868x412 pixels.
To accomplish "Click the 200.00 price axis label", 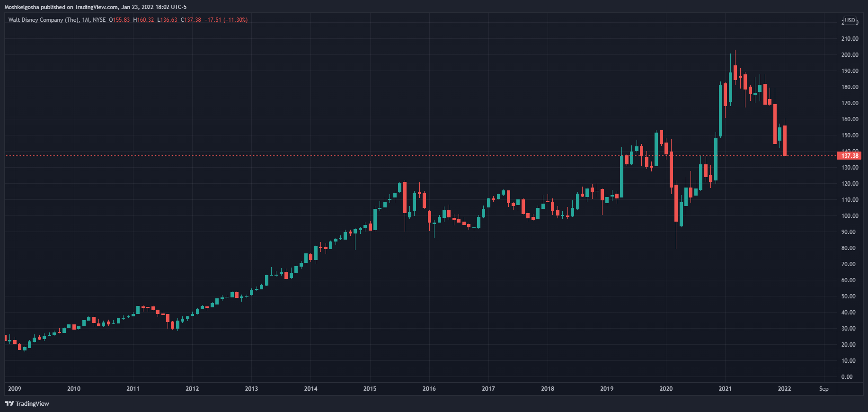I will (x=850, y=55).
